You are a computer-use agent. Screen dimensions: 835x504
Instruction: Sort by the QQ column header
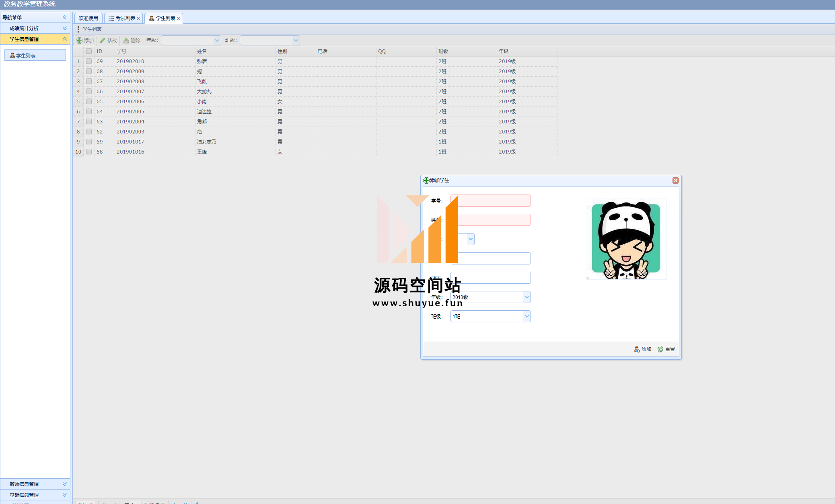[x=406, y=51]
